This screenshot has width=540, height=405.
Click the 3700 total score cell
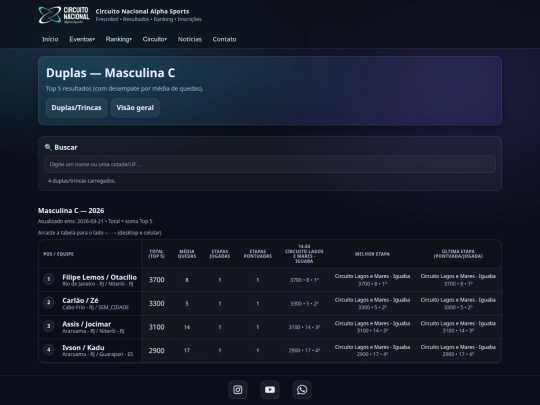156,280
